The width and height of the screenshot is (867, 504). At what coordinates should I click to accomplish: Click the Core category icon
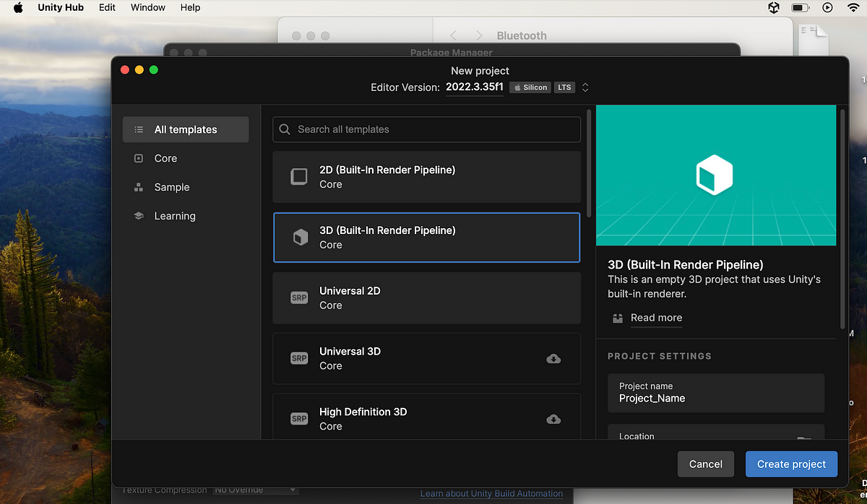139,158
